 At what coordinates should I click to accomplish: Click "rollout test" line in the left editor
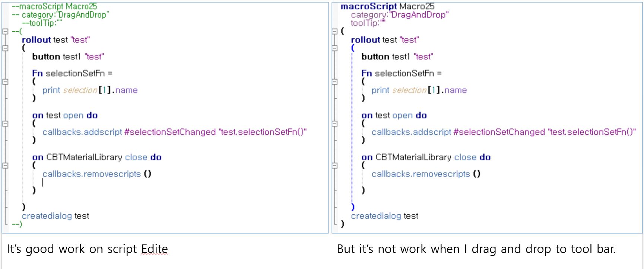[x=56, y=40]
